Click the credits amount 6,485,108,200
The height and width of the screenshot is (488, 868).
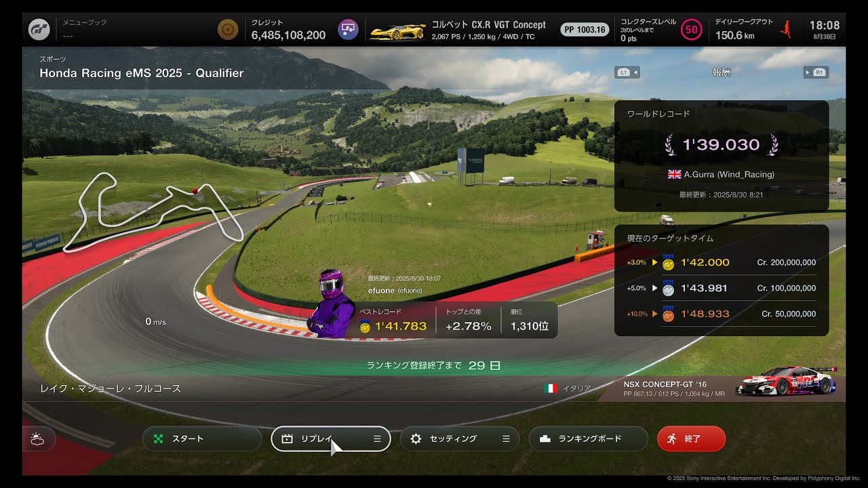click(288, 35)
